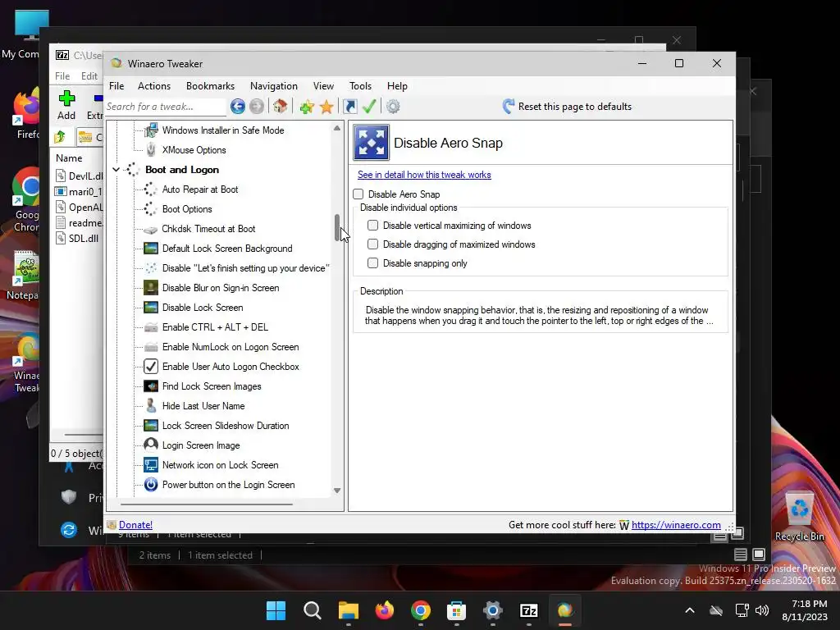840x630 pixels.
Task: Go back with the blue back arrow
Action: pos(237,107)
